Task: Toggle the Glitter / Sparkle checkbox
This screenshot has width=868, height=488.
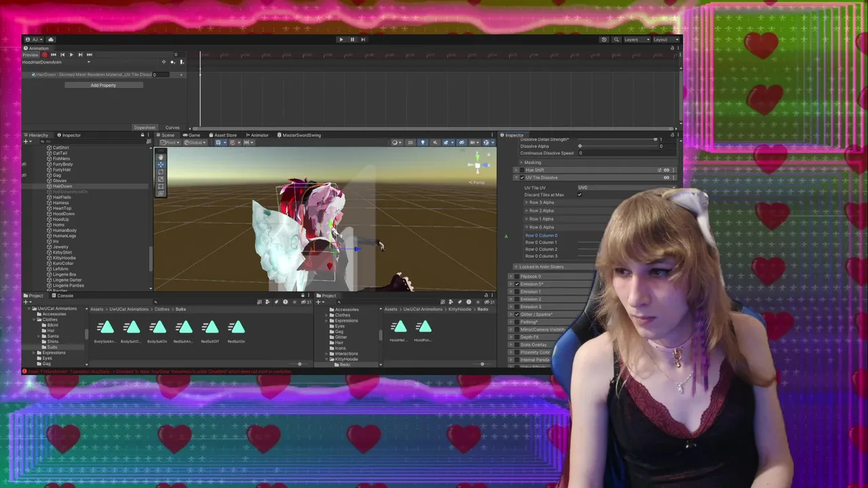Action: pos(517,314)
